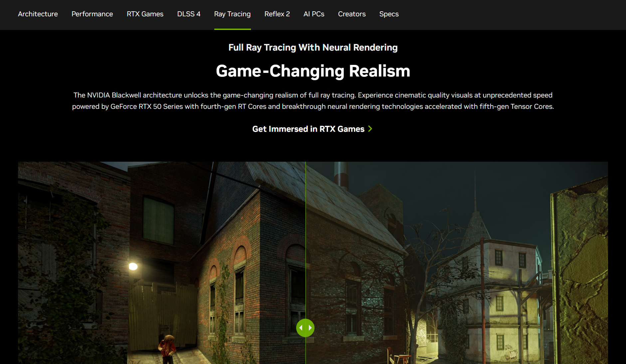Click the left arrow on the comparison handle
Viewport: 626px width, 364px height.
point(301,328)
